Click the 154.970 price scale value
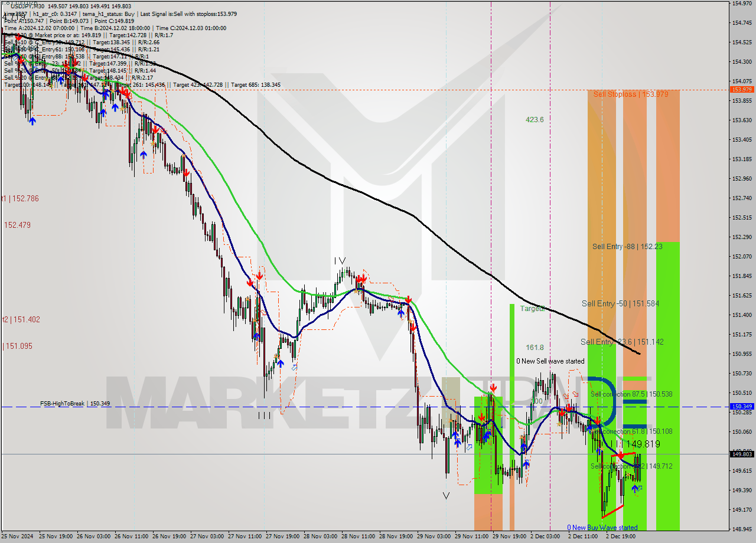The height and width of the screenshot is (543, 756). point(742,4)
